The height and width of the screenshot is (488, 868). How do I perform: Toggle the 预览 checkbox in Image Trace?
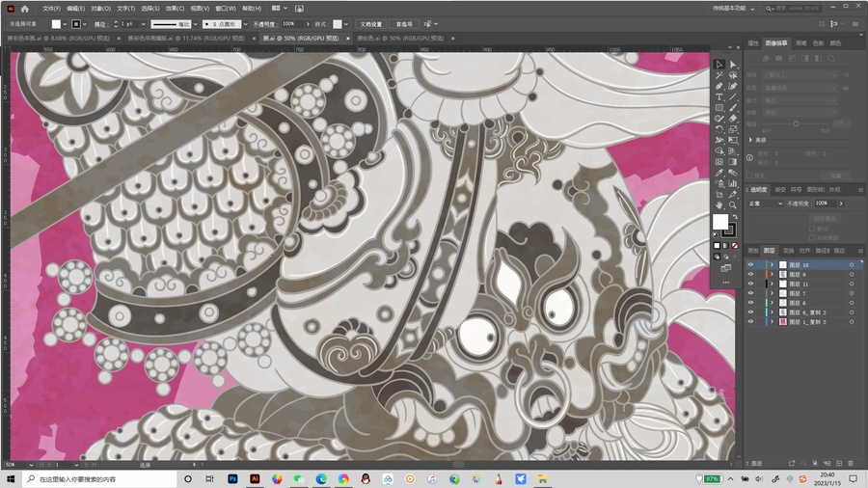pyautogui.click(x=749, y=176)
